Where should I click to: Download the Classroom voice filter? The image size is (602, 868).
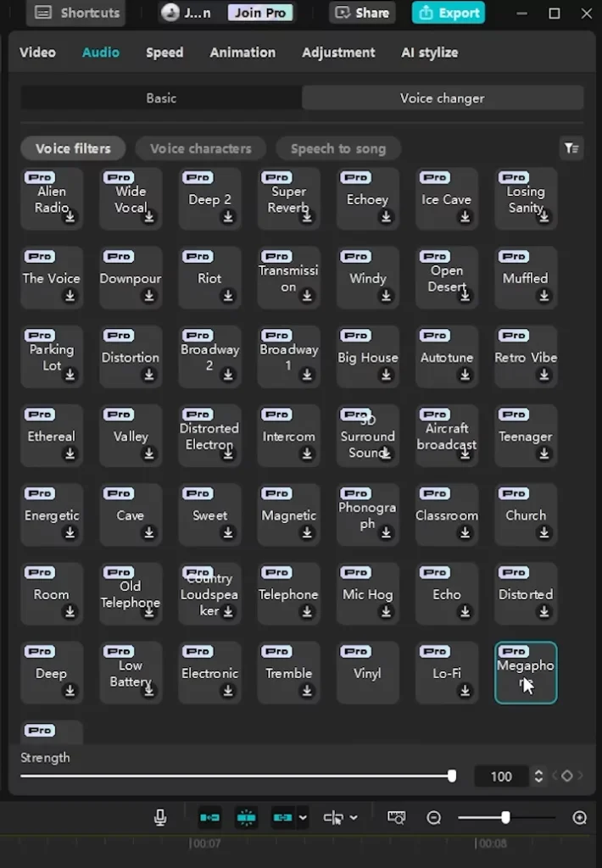[465, 532]
